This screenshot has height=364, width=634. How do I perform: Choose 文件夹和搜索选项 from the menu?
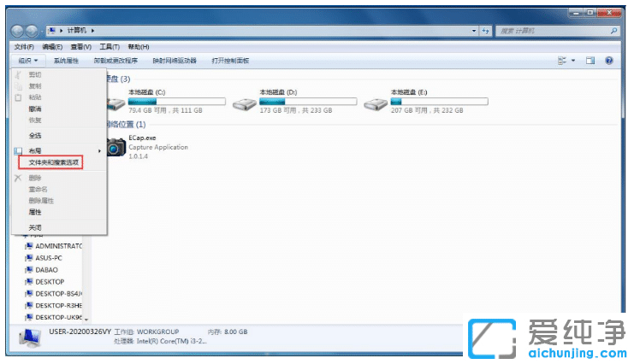click(x=54, y=161)
